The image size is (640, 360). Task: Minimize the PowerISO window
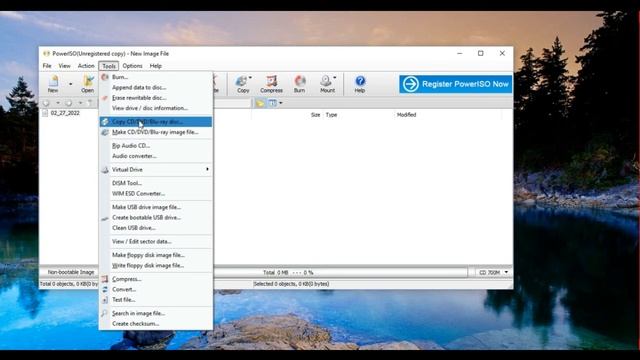point(460,53)
